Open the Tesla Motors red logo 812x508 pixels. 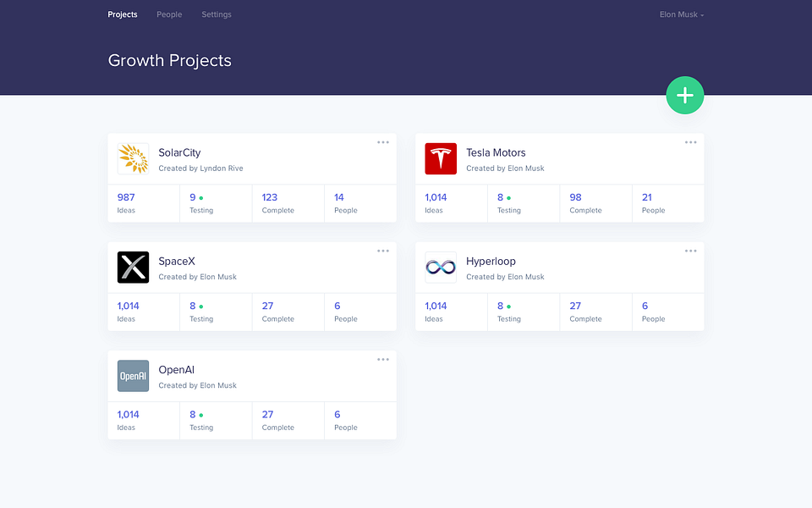click(x=441, y=158)
